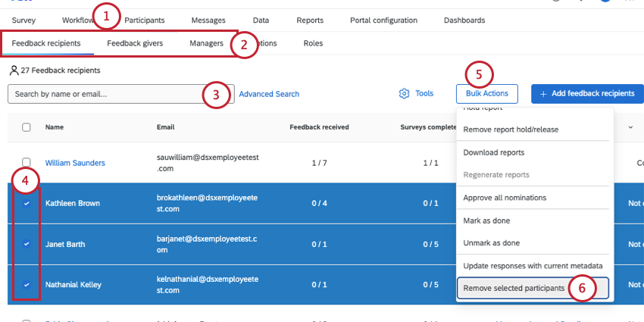Uncheck the Kathleen Brown row checkbox
644x322 pixels.
[x=27, y=203]
